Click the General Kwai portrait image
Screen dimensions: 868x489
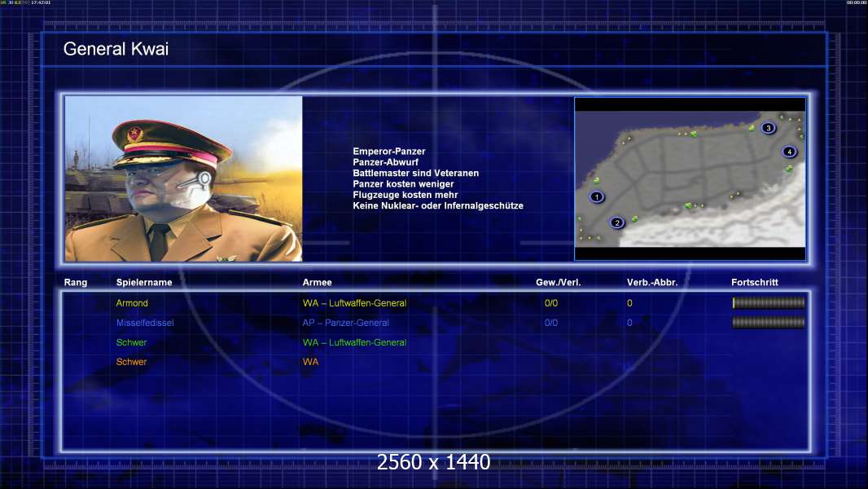click(x=183, y=178)
